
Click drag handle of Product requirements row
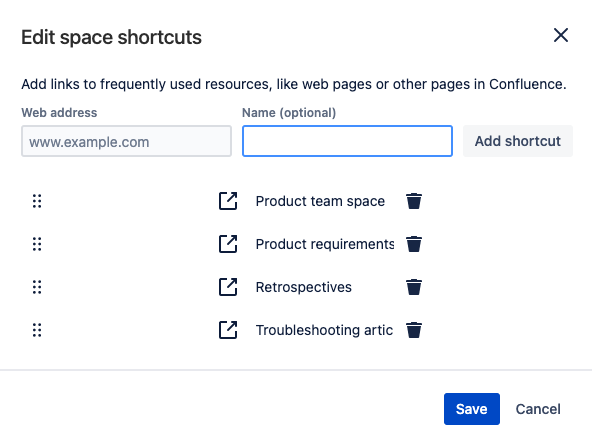click(37, 244)
